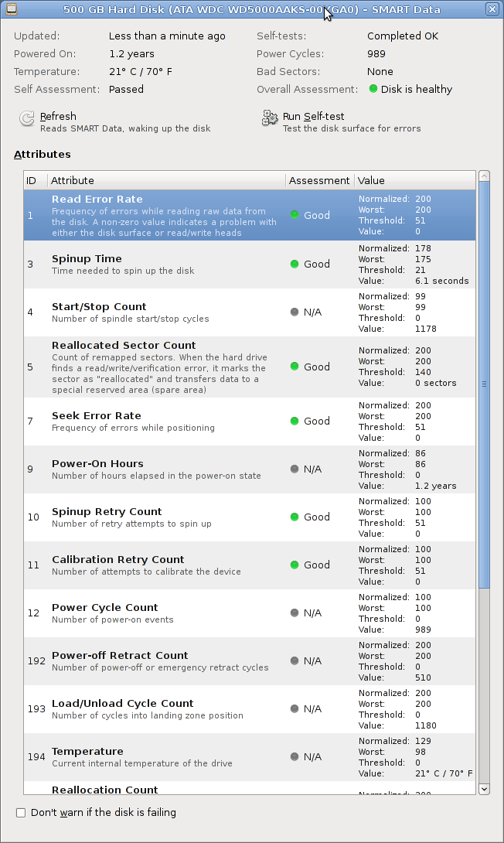Click the '0 sectors' reallocated value
This screenshot has height=843, width=504.
point(436,383)
